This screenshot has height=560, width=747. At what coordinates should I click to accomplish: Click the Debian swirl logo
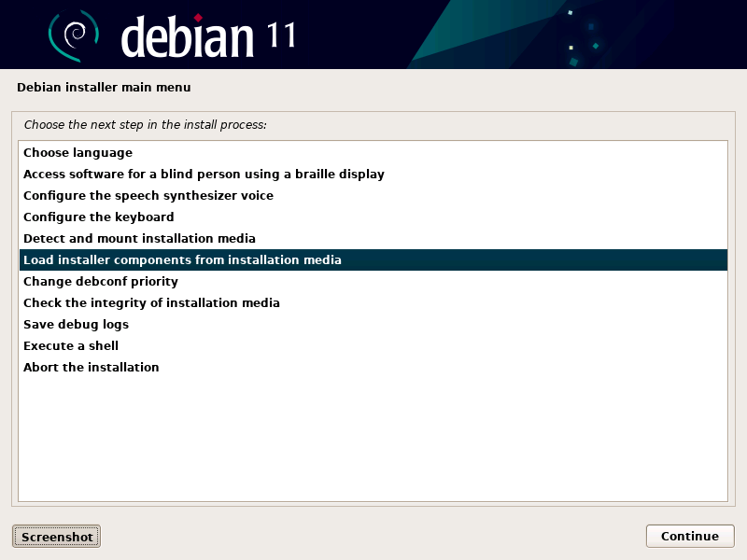[x=74, y=35]
